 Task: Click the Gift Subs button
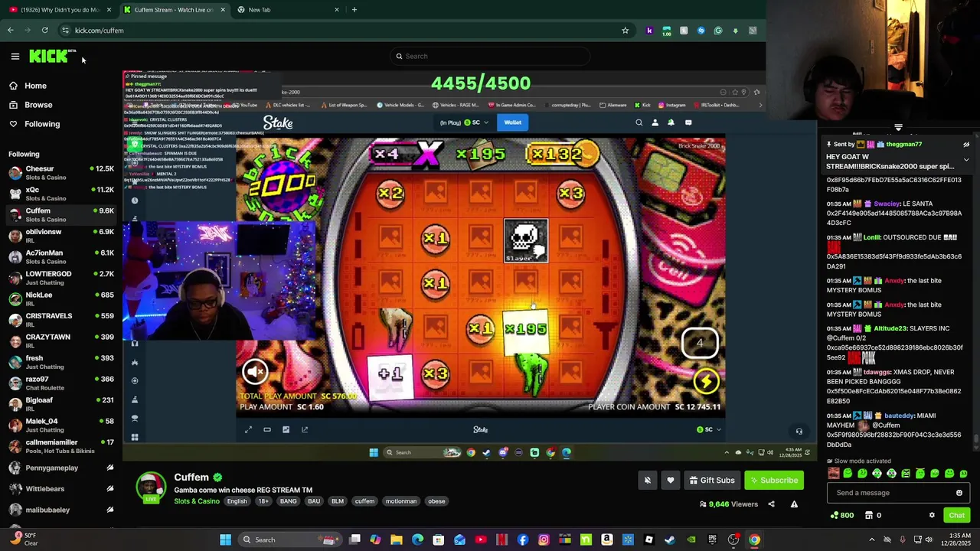pos(711,481)
